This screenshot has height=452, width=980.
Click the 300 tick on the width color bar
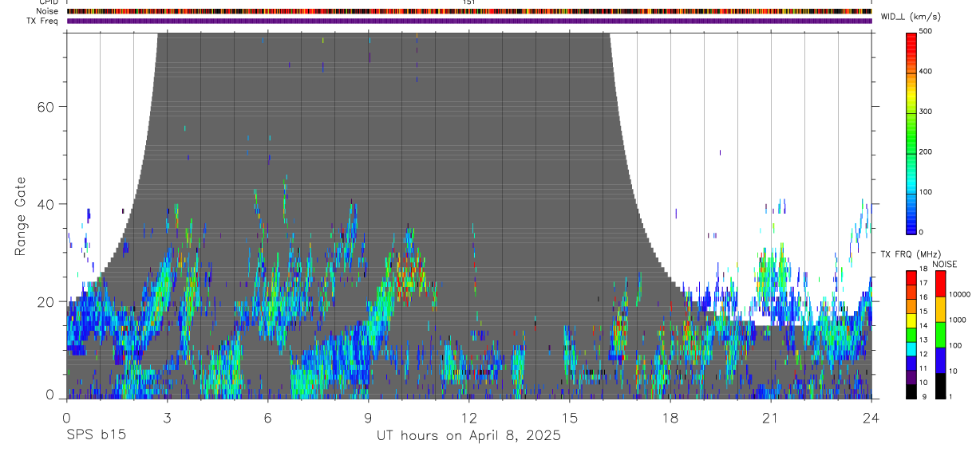pos(926,112)
